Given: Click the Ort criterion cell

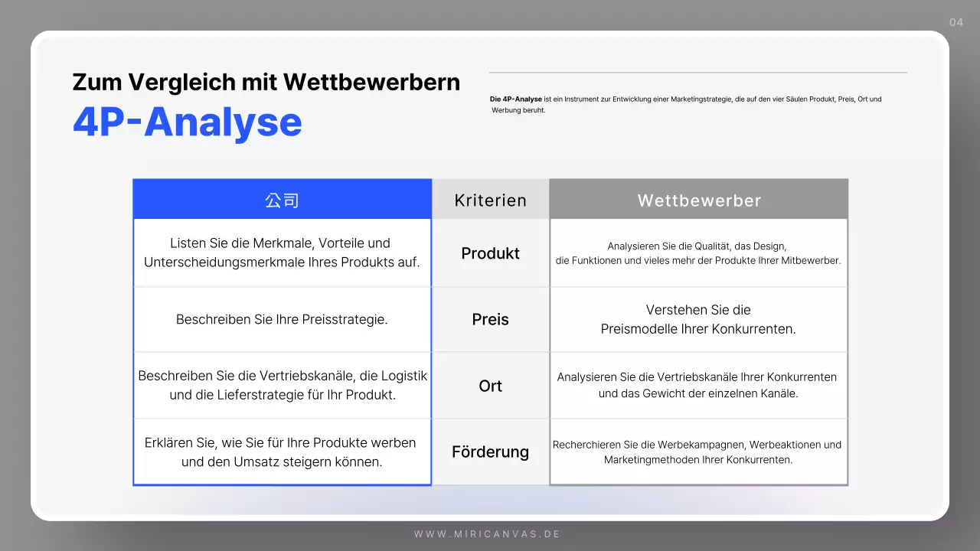Looking at the screenshot, I should point(490,386).
